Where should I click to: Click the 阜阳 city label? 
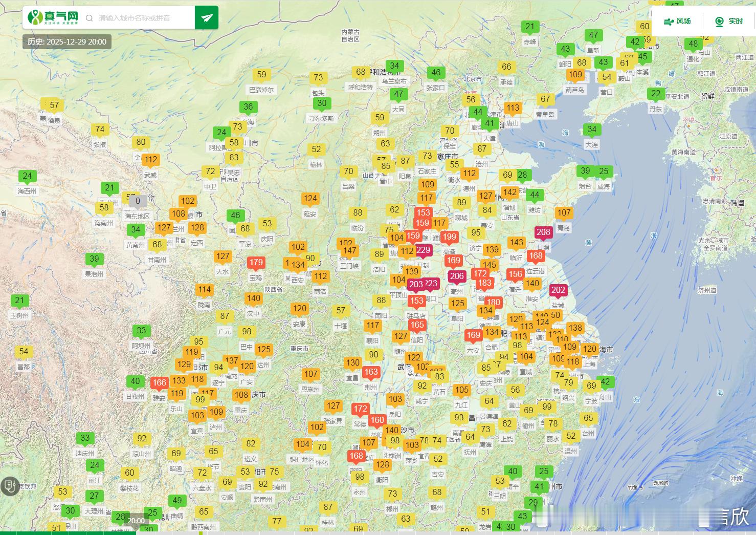[457, 318]
